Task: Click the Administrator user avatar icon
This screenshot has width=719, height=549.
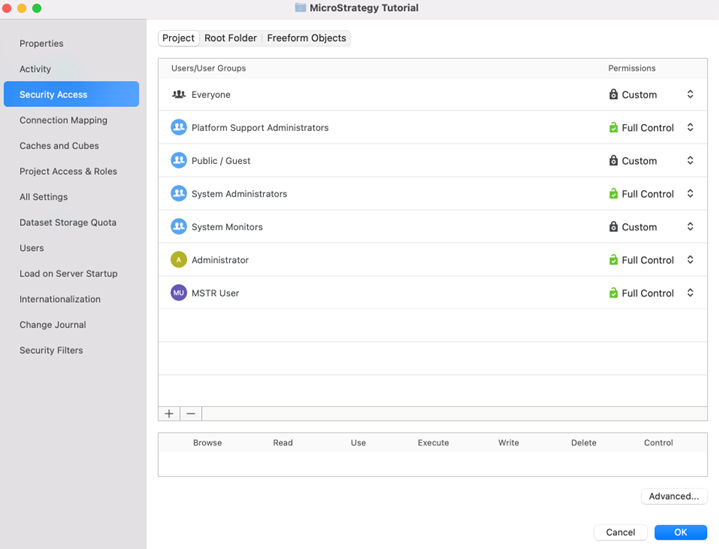Action: point(179,260)
